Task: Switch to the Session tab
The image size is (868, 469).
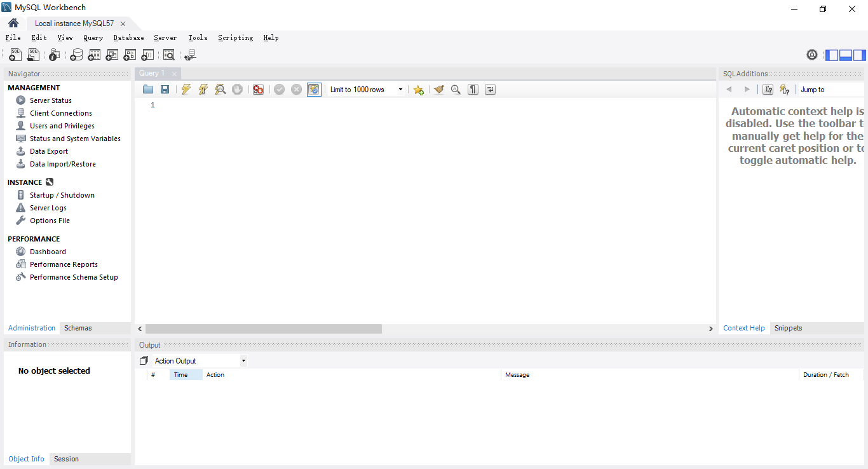Action: 66,459
